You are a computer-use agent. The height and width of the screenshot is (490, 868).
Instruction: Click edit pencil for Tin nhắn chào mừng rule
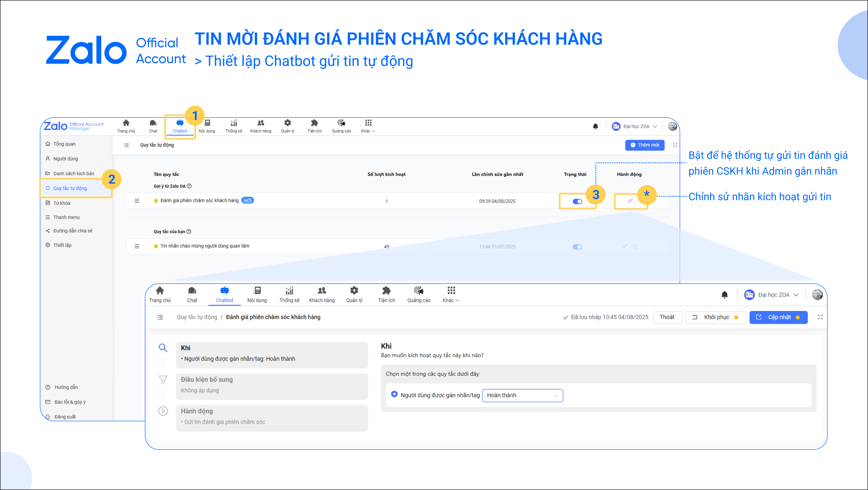click(625, 246)
